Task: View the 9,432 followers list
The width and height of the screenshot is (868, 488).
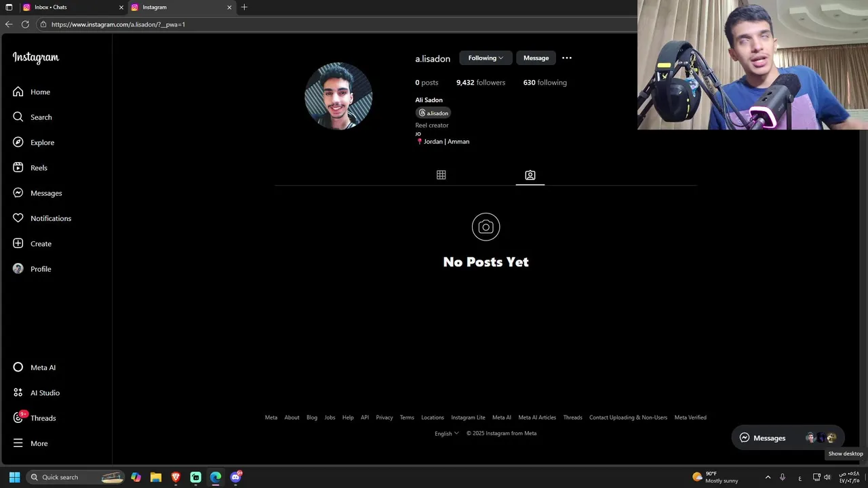Action: [481, 83]
